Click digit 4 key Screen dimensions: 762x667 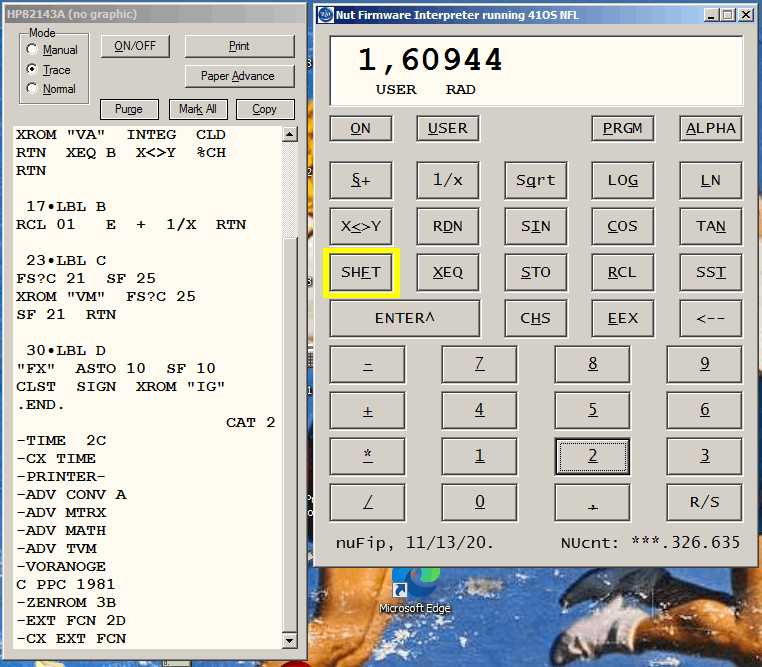(480, 410)
